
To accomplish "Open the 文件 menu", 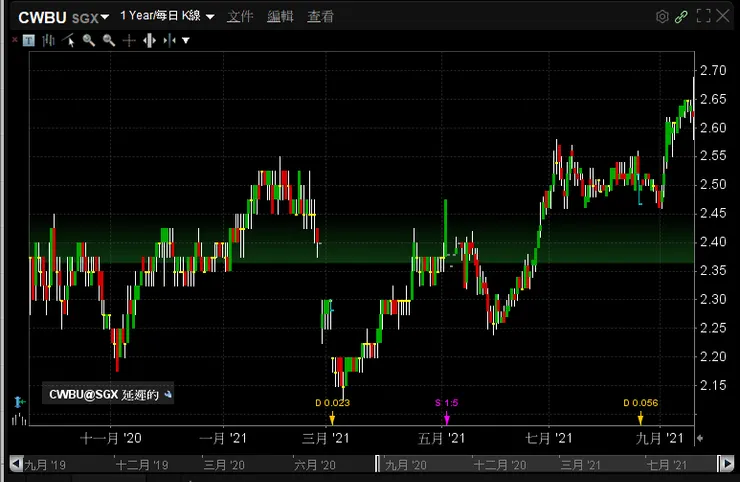I will point(240,17).
